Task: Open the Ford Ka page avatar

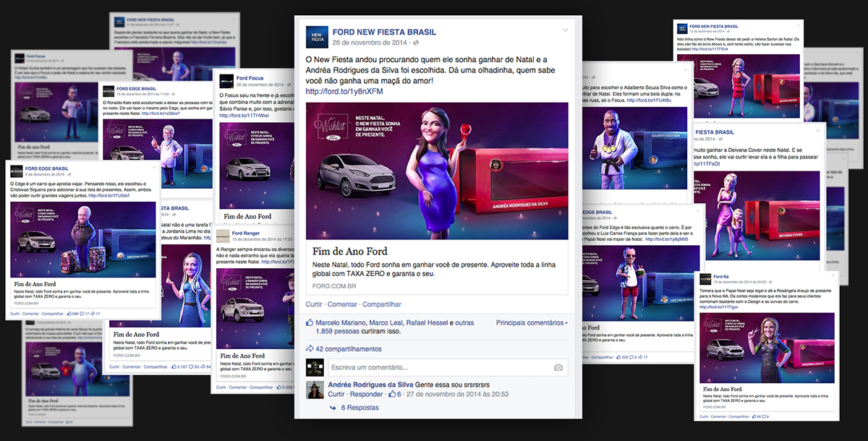Action: 705,280
